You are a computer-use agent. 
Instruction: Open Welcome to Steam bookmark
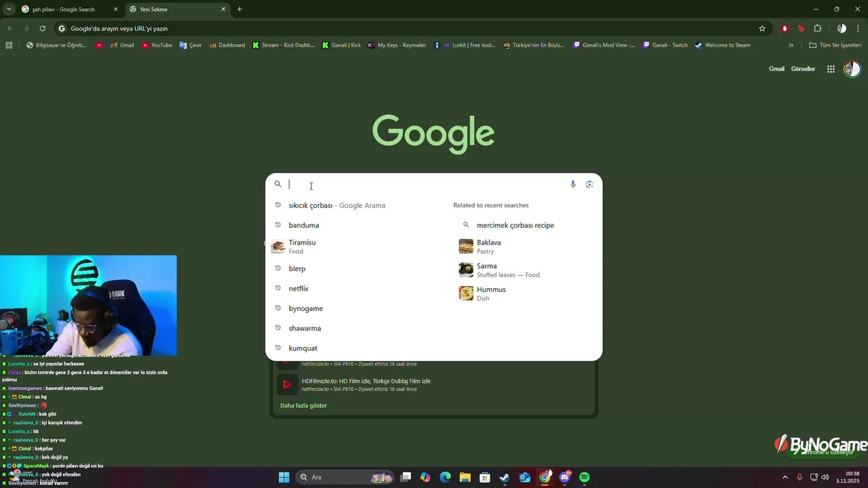pyautogui.click(x=722, y=45)
